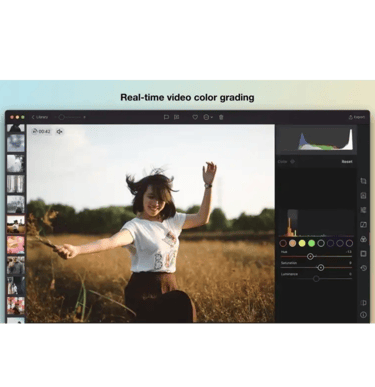Click the Hue slider handle
Viewport: 375px width, 387px height.
tap(310, 256)
